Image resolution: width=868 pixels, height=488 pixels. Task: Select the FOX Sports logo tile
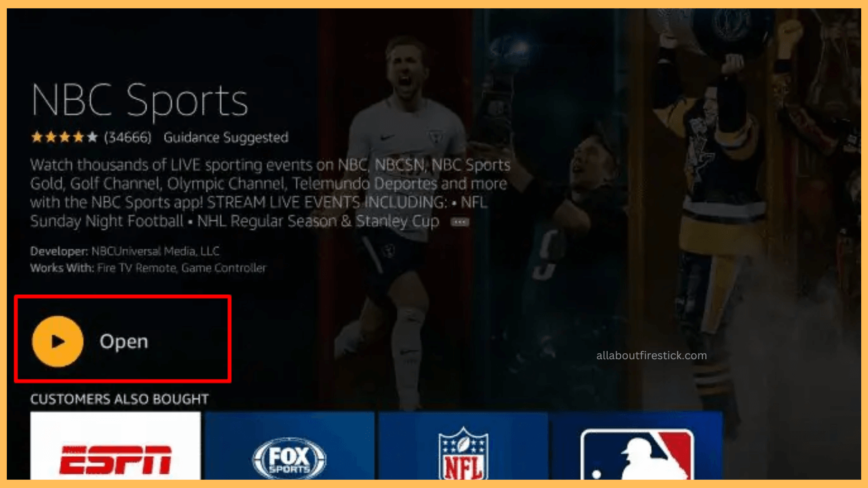[x=289, y=457]
